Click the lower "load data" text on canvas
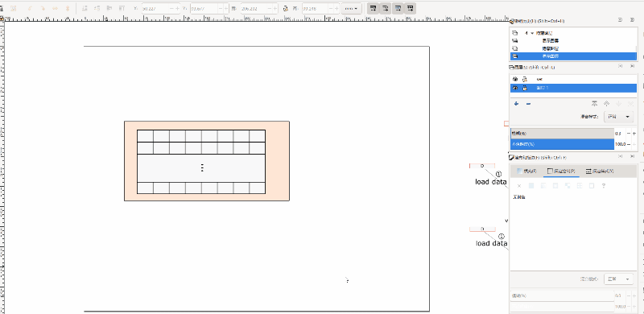 [491, 243]
